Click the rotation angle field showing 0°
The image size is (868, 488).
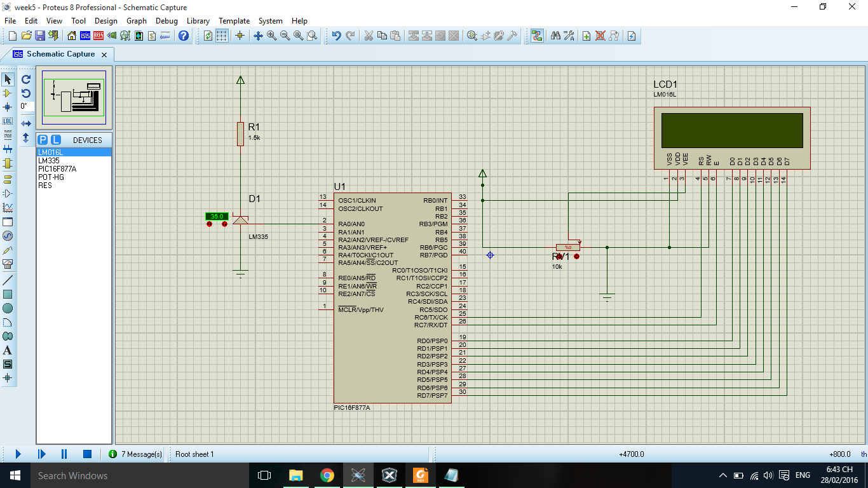coord(26,107)
